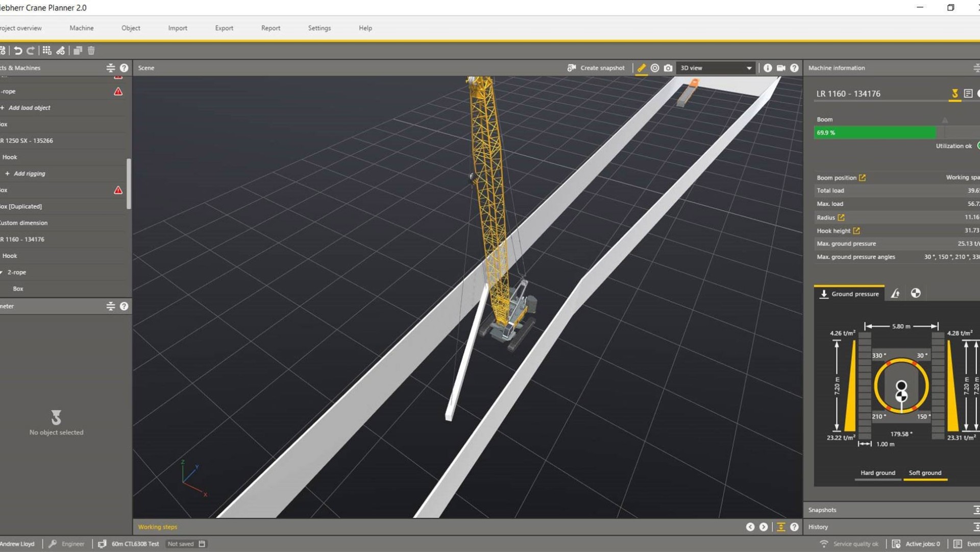Open the list view in Machine information
The height and width of the screenshot is (552, 980).
(968, 93)
